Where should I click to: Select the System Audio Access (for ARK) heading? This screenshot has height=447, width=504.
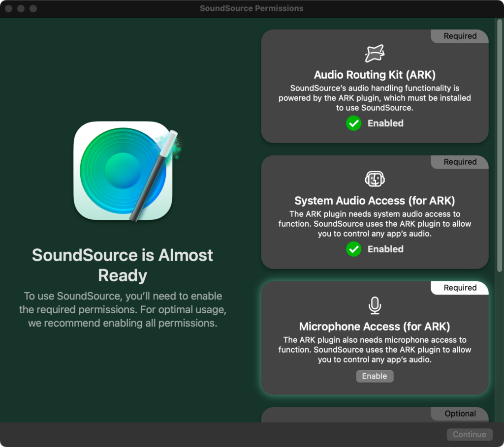[375, 201]
